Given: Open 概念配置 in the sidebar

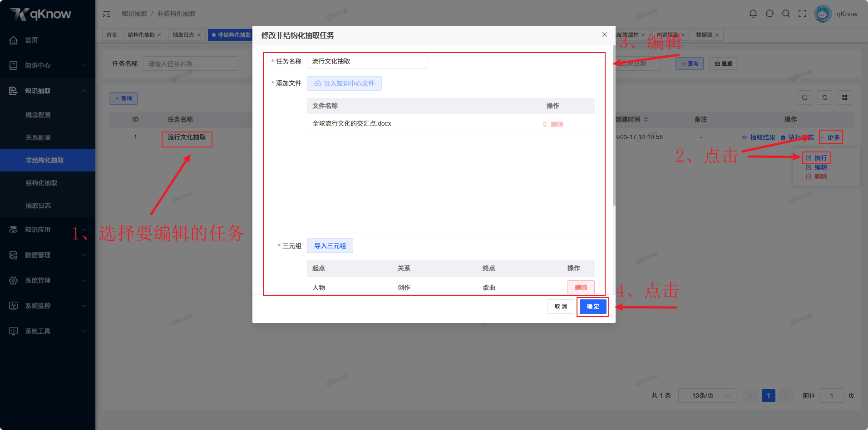Looking at the screenshot, I should pyautogui.click(x=48, y=115).
